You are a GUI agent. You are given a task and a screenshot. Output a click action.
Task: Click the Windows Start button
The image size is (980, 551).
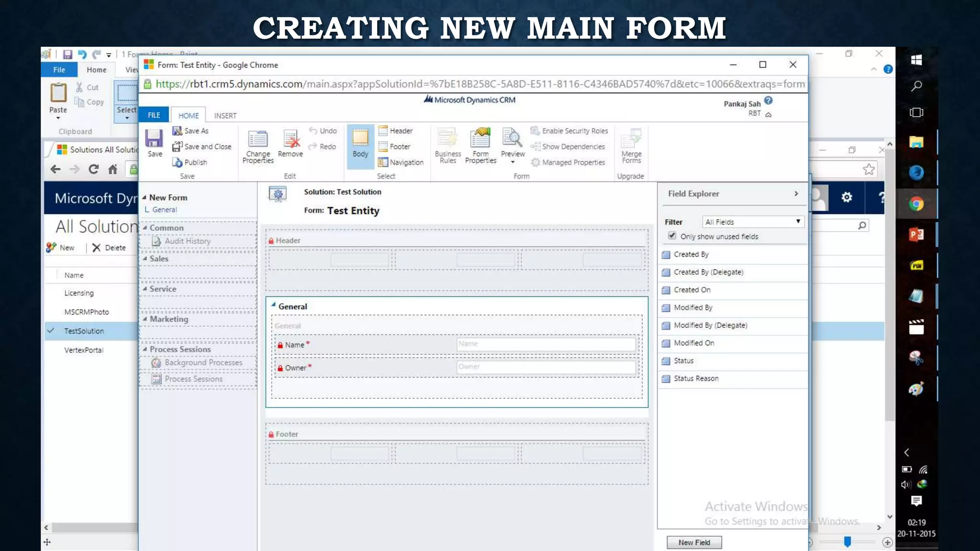click(916, 60)
